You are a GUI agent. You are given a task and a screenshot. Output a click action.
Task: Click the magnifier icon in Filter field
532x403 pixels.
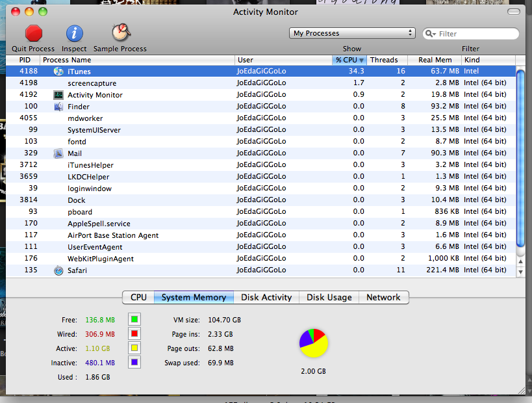pyautogui.click(x=430, y=34)
